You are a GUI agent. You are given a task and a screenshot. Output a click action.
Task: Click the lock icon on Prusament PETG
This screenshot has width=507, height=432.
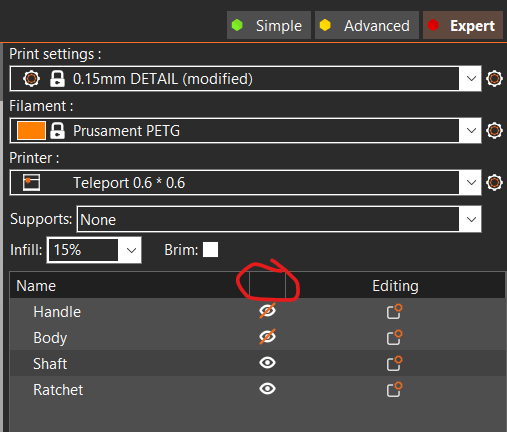57,130
